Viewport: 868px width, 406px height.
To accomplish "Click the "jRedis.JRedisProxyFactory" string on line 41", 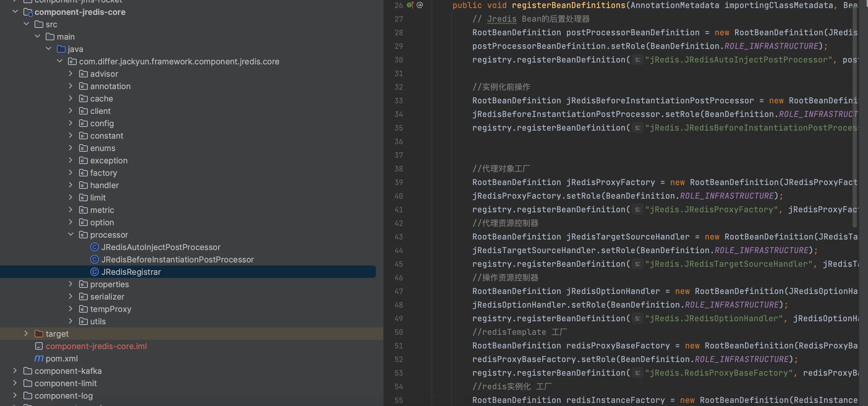I will tap(711, 210).
